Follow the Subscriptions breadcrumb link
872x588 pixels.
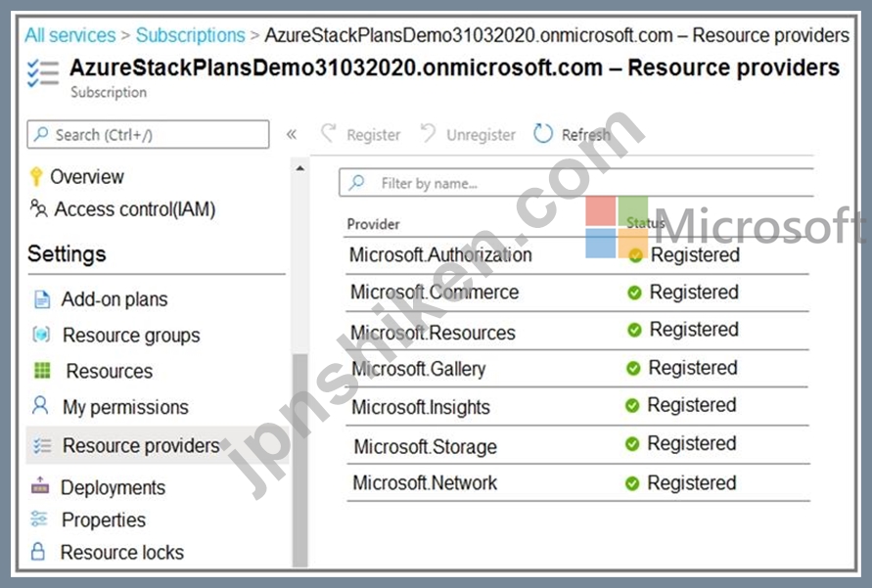pyautogui.click(x=190, y=35)
